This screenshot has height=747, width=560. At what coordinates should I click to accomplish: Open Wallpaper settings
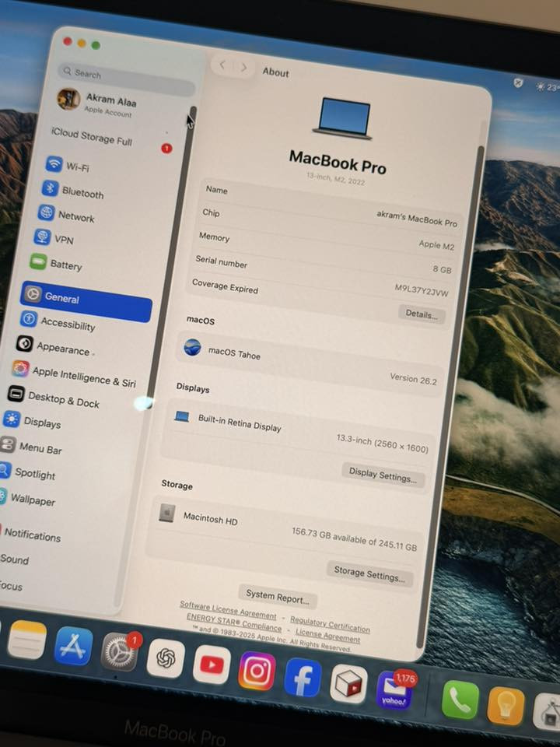[x=27, y=498]
